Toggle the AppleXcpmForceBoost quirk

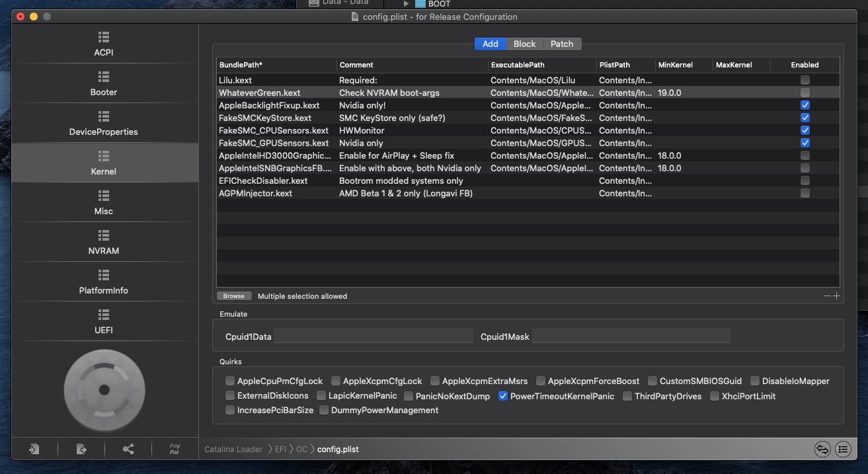(x=541, y=381)
